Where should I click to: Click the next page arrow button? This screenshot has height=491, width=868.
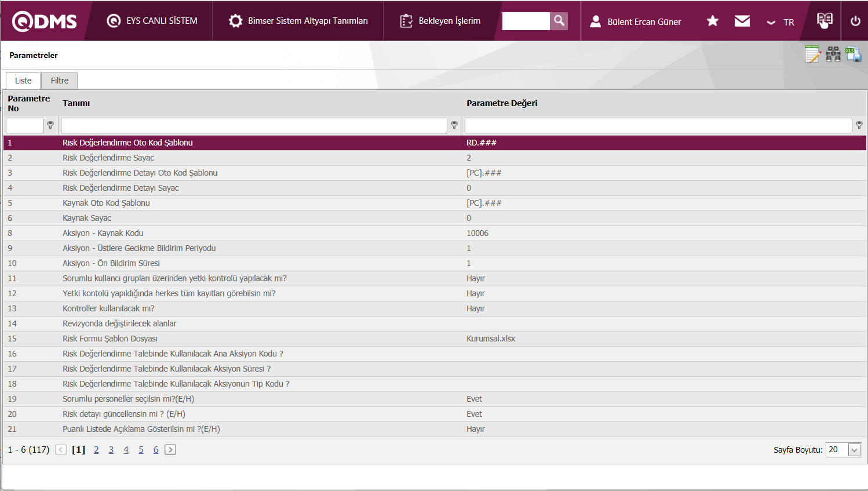tap(170, 450)
